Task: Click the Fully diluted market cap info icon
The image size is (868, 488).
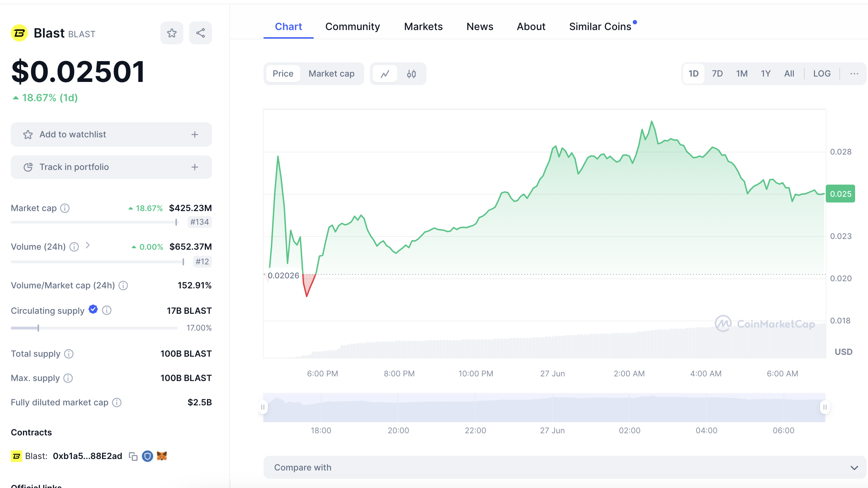Action: 117,402
